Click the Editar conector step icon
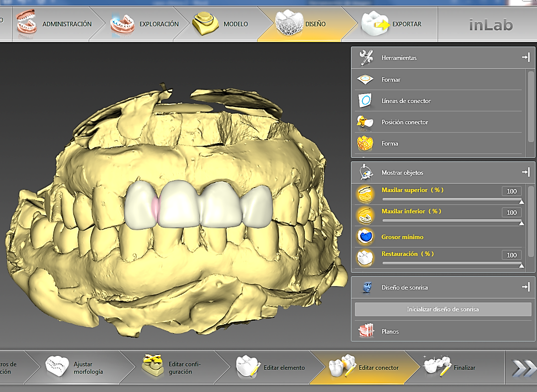537x392 pixels. (x=343, y=366)
